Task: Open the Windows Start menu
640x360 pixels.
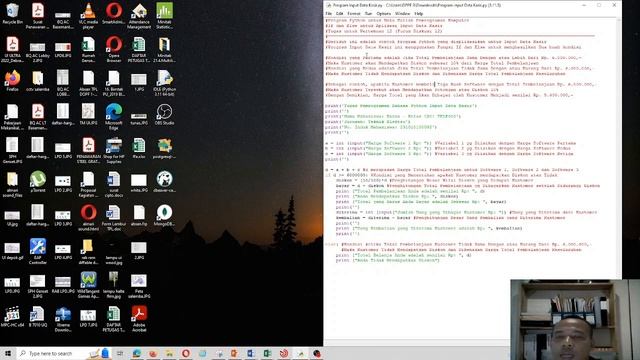Action: (x=8, y=353)
